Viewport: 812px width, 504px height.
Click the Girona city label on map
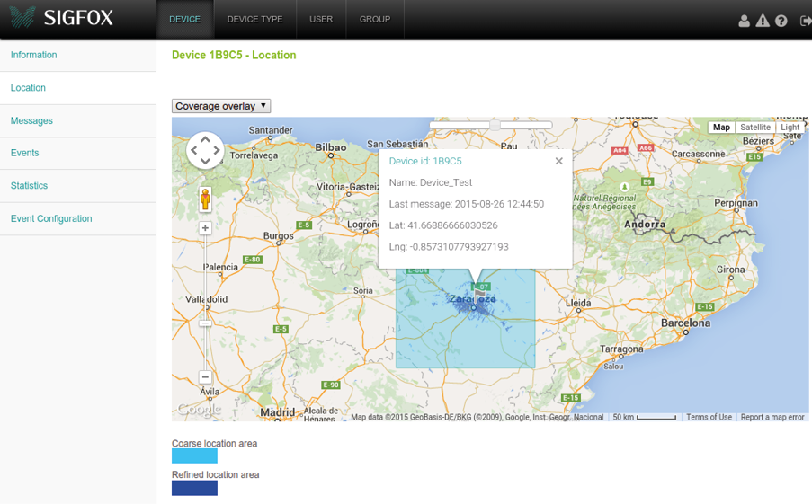(x=731, y=270)
